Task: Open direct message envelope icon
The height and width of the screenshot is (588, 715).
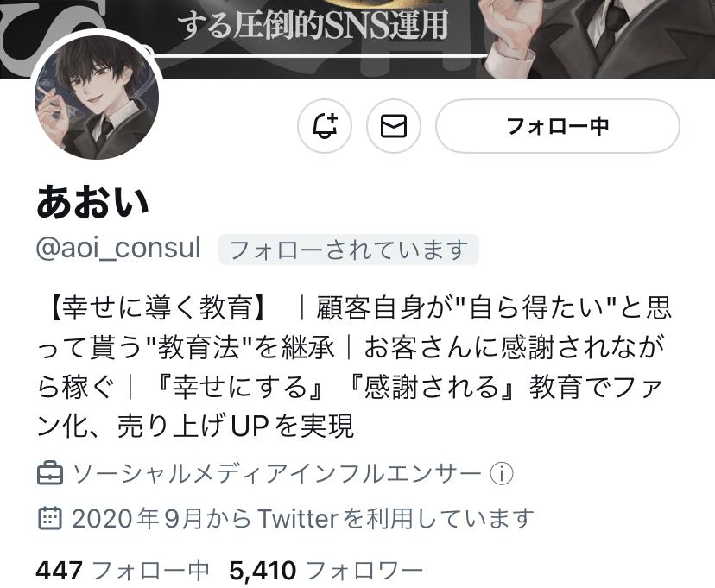Action: pos(394,126)
